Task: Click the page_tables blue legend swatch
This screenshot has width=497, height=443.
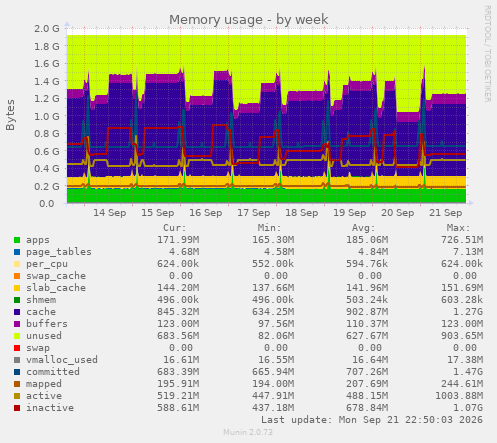Action: point(17,252)
